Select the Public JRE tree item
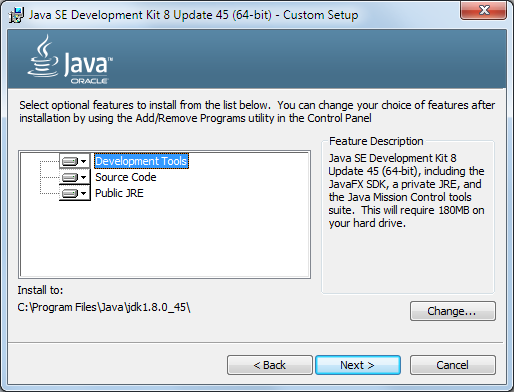 (119, 193)
